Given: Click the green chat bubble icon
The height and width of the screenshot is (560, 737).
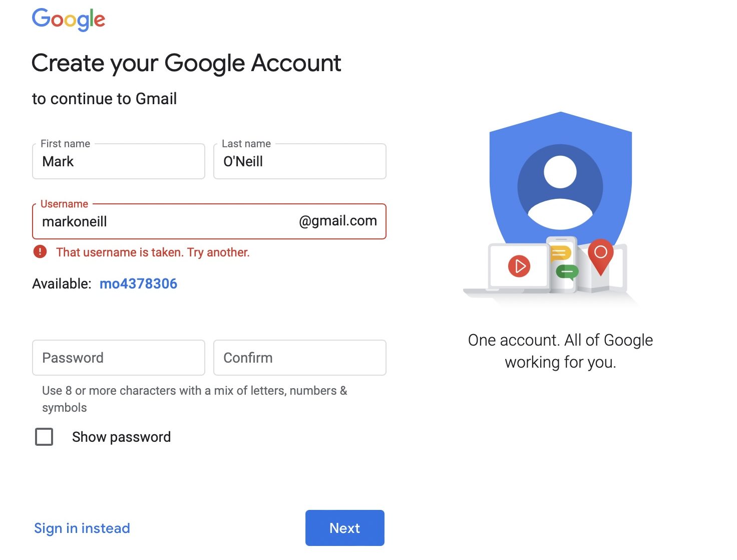Looking at the screenshot, I should coord(567,271).
